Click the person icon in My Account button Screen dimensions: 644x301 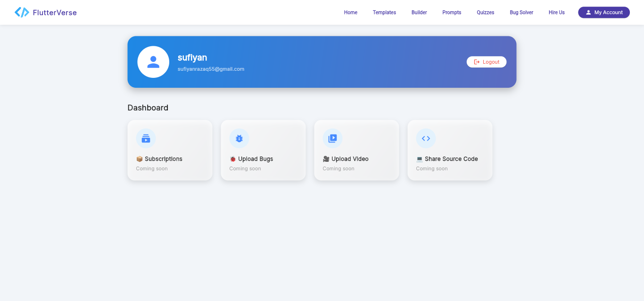point(588,12)
